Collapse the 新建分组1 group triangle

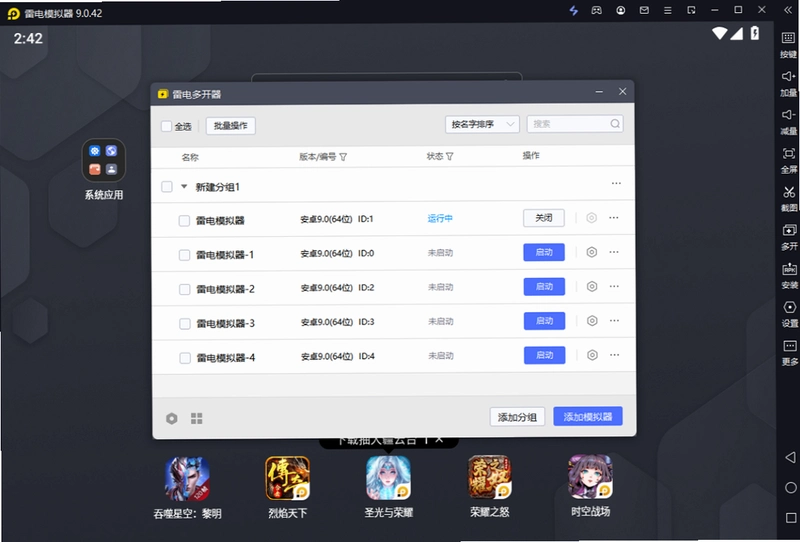pos(184,186)
